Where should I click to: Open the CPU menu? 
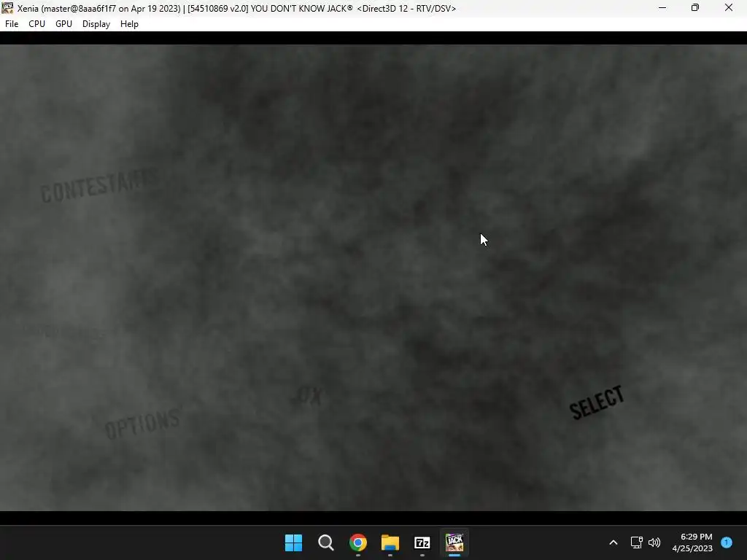[x=36, y=24]
